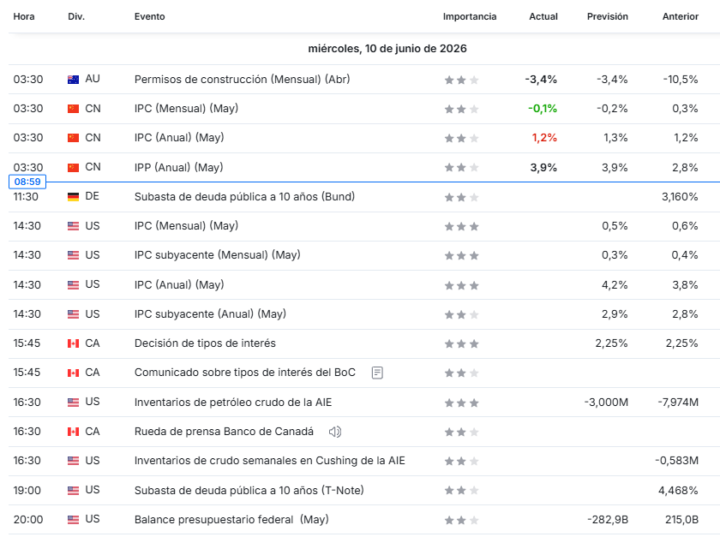The height and width of the screenshot is (543, 720).
Task: Sort by the Importancia column header
Action: pos(469,17)
